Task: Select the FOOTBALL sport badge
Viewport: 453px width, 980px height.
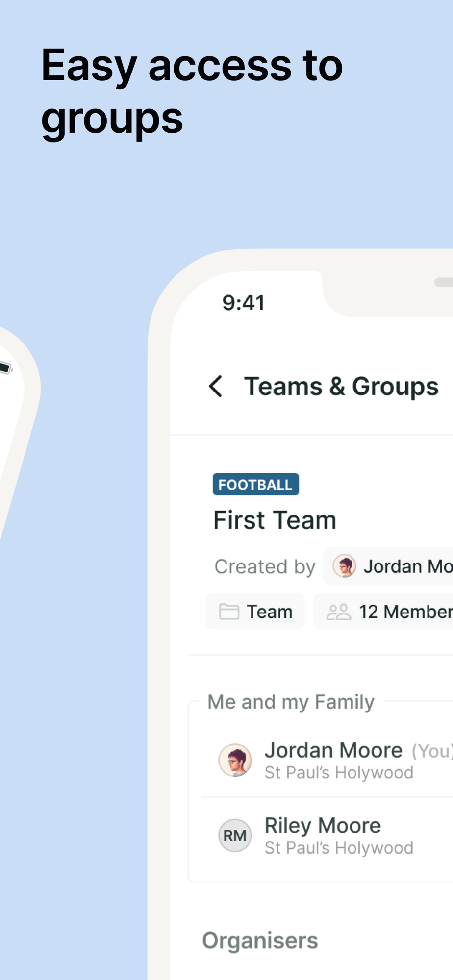Action: [255, 485]
